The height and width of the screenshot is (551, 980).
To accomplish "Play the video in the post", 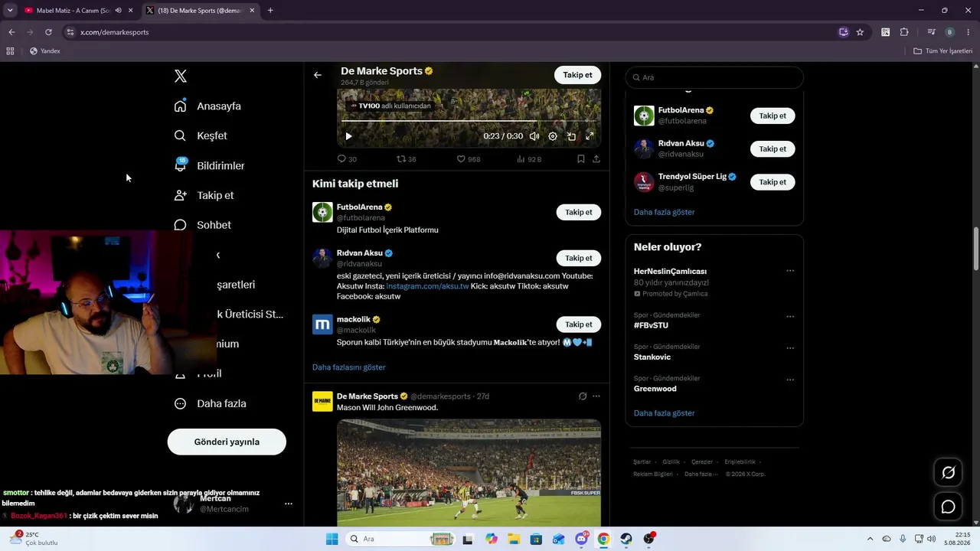I will tap(348, 136).
